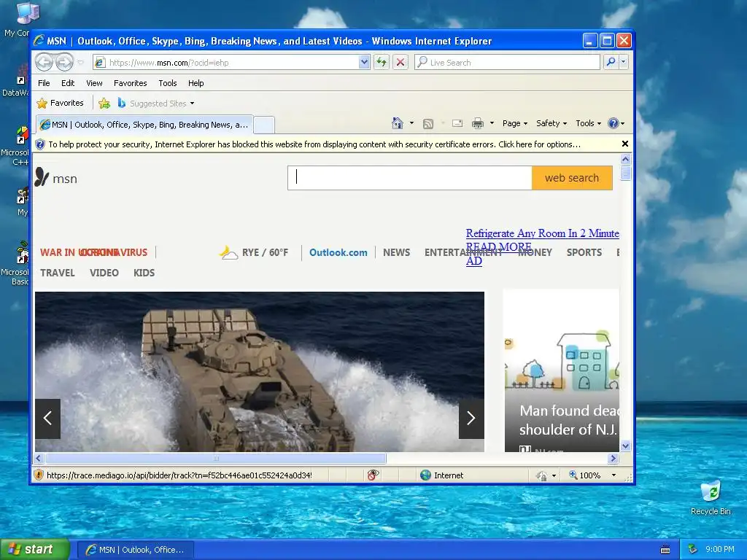Go to NEWS section
This screenshot has width=747, height=560.
click(396, 252)
